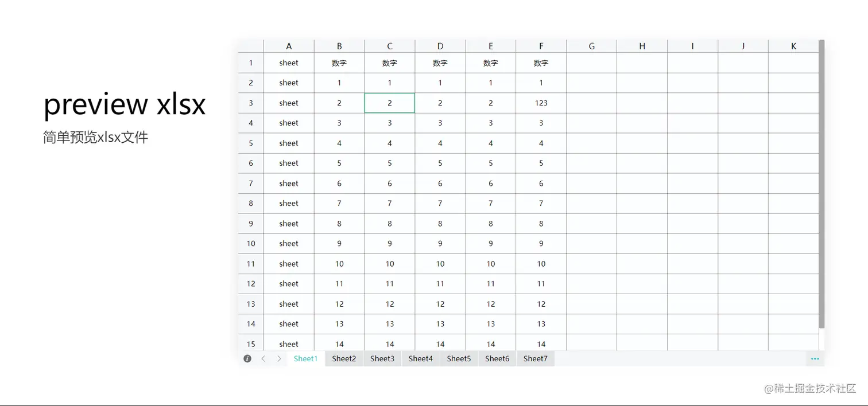868x406 pixels.
Task: Select the Sheet5 tab
Action: coord(459,358)
